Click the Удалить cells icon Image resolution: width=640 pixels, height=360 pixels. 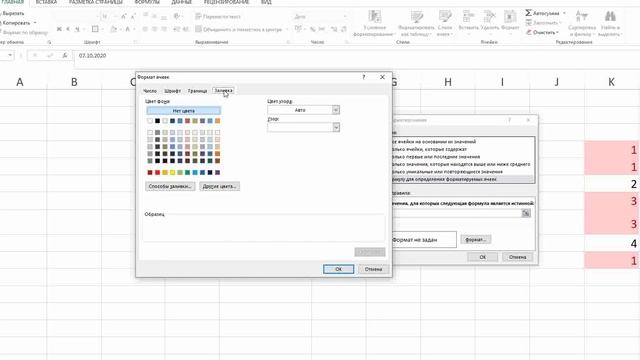click(489, 20)
